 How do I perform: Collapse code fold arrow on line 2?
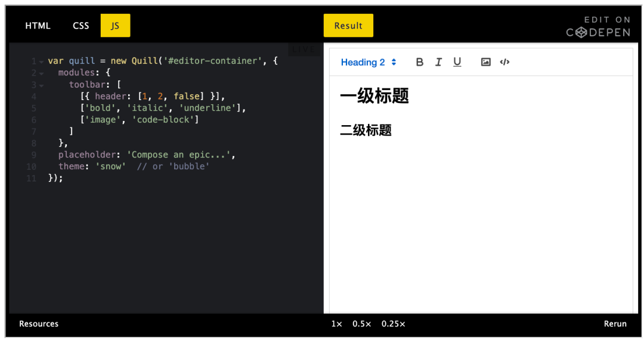tap(42, 74)
